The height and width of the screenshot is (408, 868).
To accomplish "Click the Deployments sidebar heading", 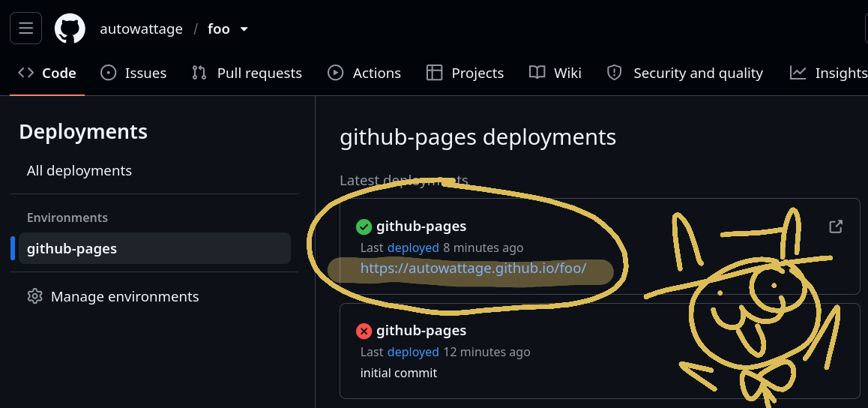I will [x=83, y=132].
